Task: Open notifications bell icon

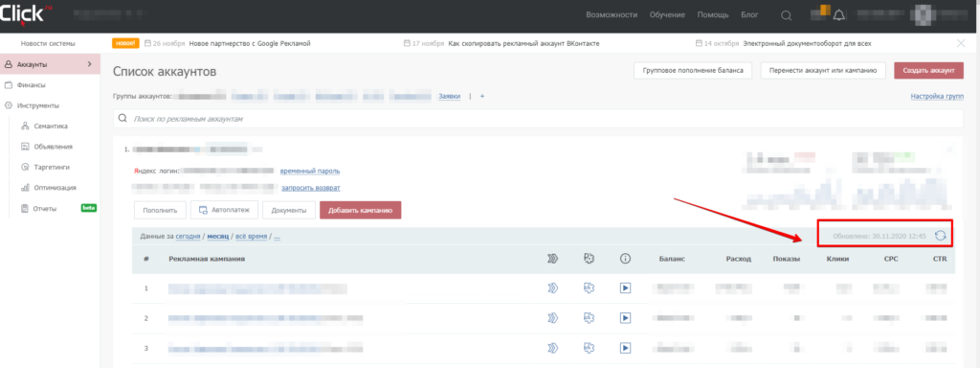Action: click(x=838, y=15)
